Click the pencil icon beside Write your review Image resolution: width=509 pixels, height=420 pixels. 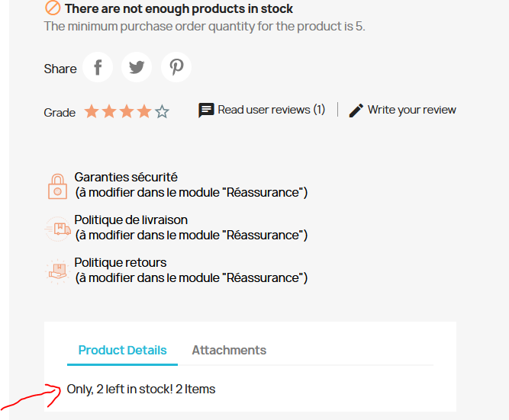tap(356, 111)
